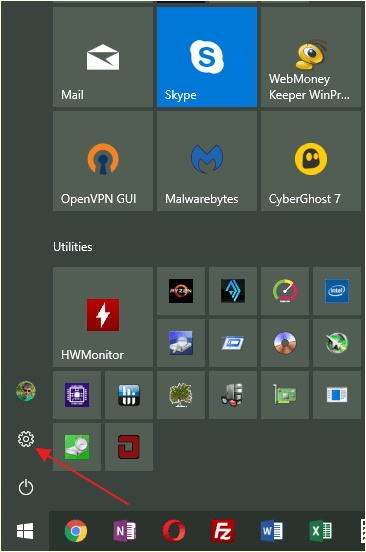Viewport: 366px width, 552px height.
Task: Launch the green graphics card tile
Action: tap(285, 395)
